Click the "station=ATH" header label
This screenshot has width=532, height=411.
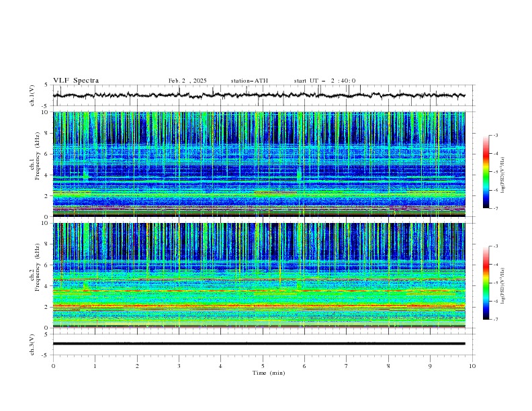tap(249, 81)
